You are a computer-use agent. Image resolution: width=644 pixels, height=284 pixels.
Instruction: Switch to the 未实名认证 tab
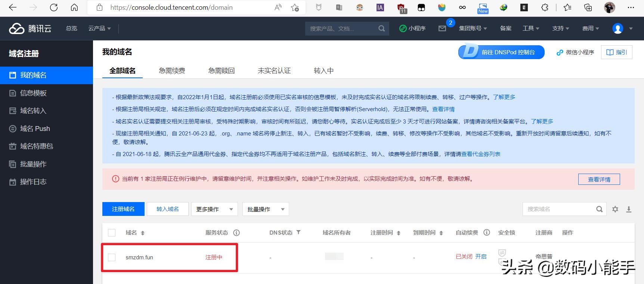[x=274, y=71]
